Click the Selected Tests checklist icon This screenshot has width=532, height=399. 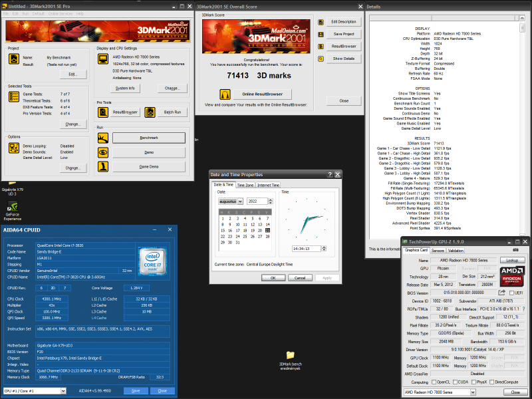14,96
